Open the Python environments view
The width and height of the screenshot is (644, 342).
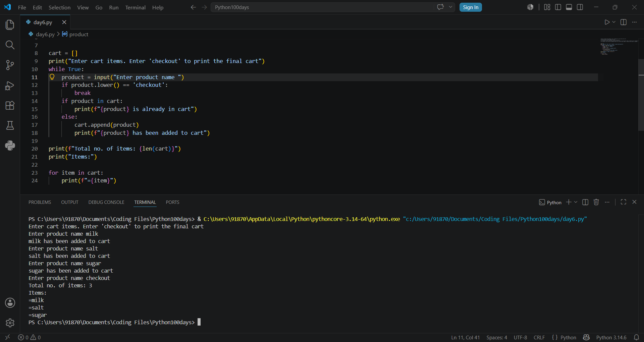click(10, 146)
